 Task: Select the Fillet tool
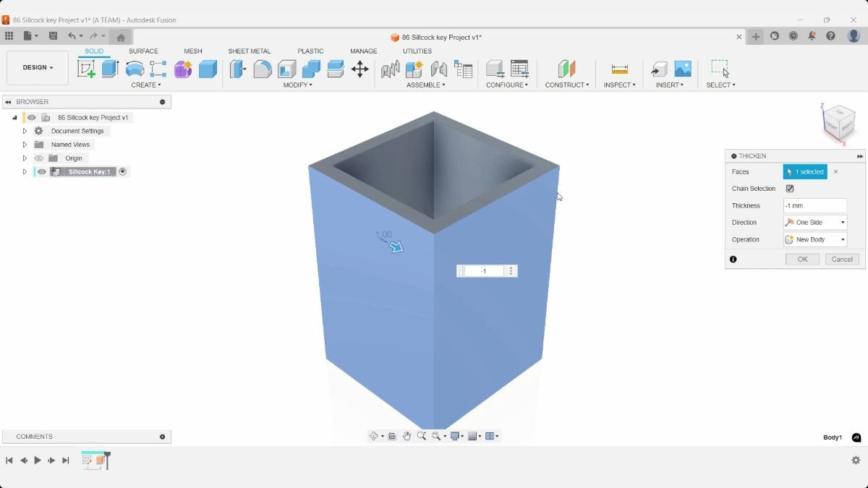pos(263,69)
